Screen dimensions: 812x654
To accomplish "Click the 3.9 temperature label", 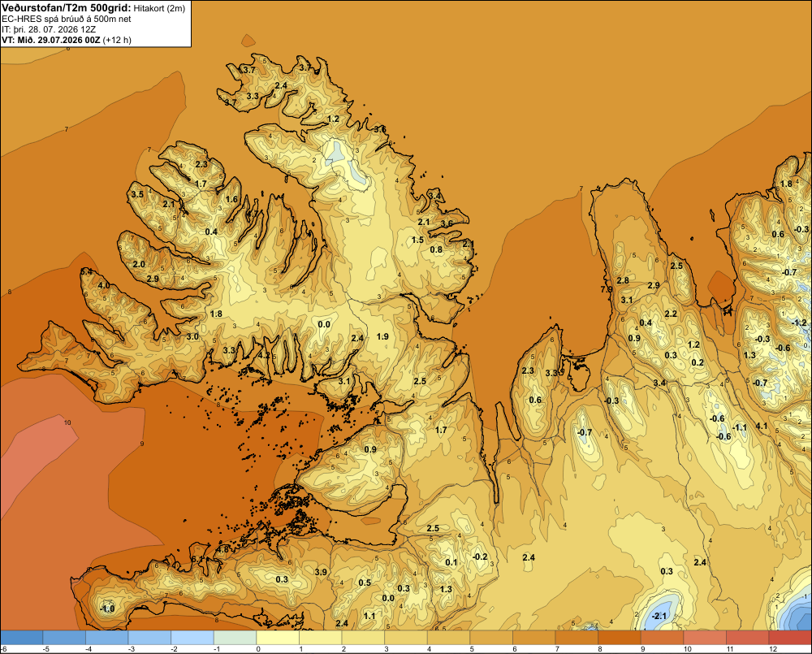I will (x=321, y=572).
